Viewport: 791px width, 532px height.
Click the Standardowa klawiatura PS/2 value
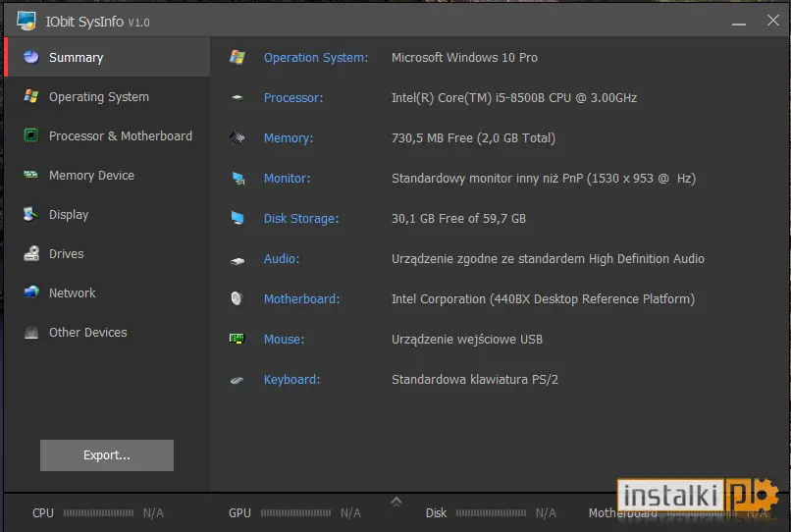[475, 380]
